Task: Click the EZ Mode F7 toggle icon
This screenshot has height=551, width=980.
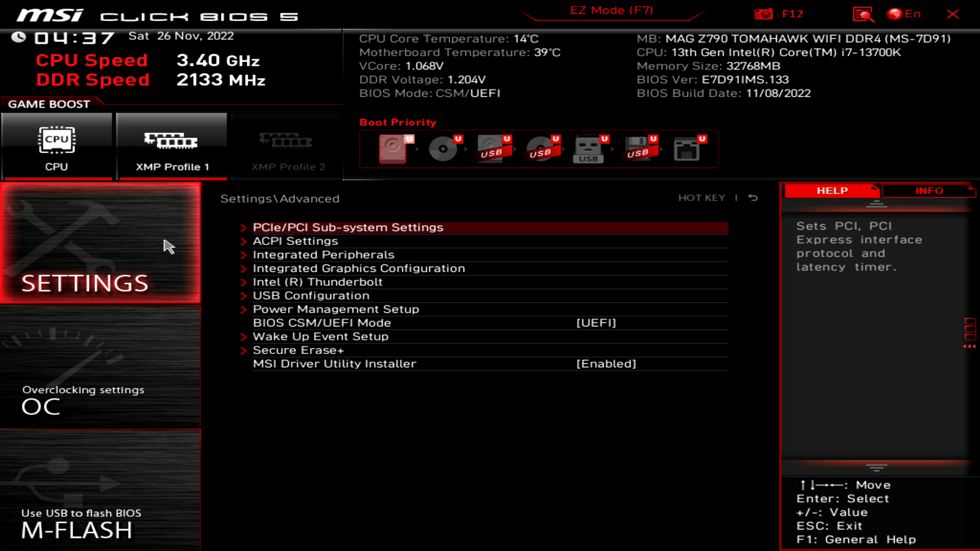Action: (x=610, y=10)
